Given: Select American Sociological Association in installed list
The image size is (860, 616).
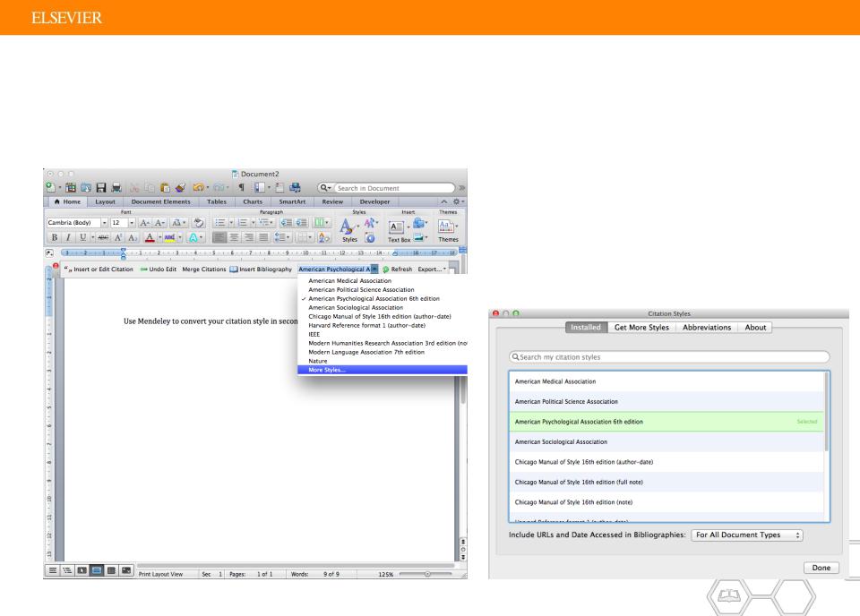Looking at the screenshot, I should tap(666, 441).
